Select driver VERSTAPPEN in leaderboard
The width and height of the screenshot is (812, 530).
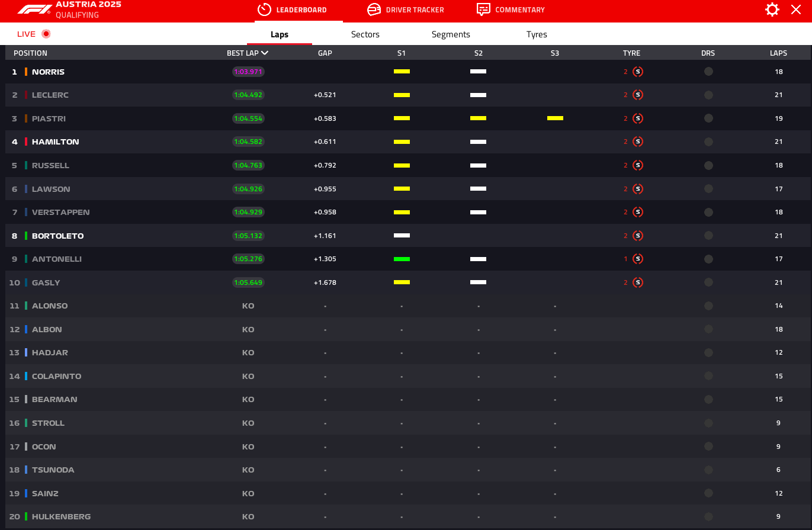(61, 212)
